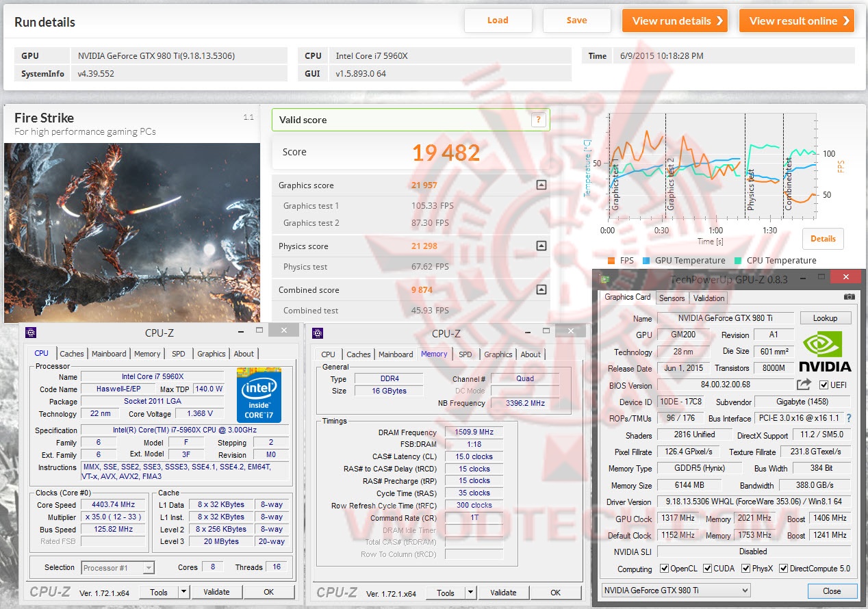Click the Details button under the chart

(x=823, y=239)
